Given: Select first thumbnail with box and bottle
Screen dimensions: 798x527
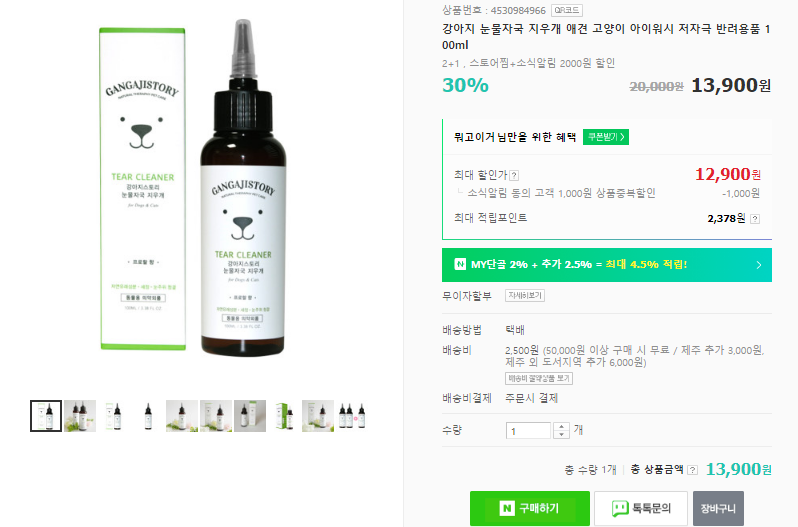Looking at the screenshot, I should (x=46, y=416).
